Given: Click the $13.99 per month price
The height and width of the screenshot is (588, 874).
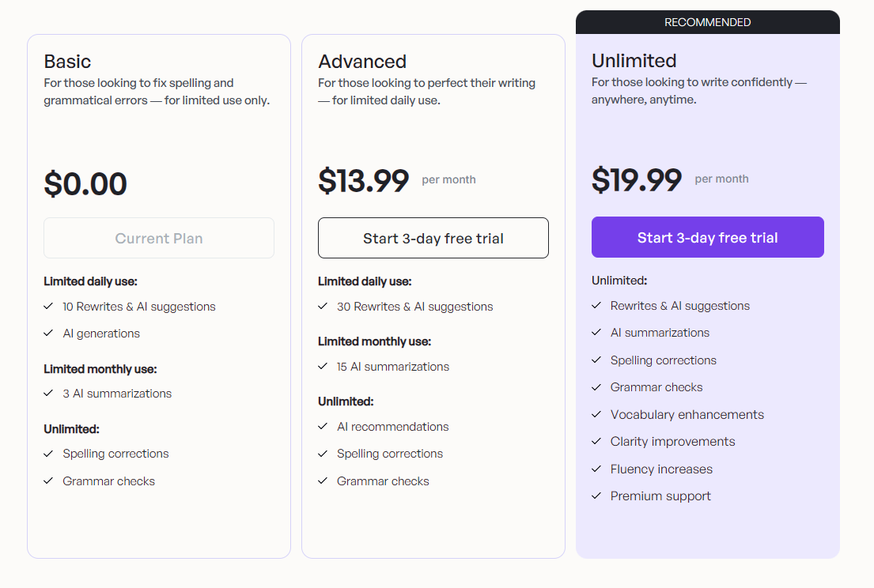Looking at the screenshot, I should (x=397, y=180).
